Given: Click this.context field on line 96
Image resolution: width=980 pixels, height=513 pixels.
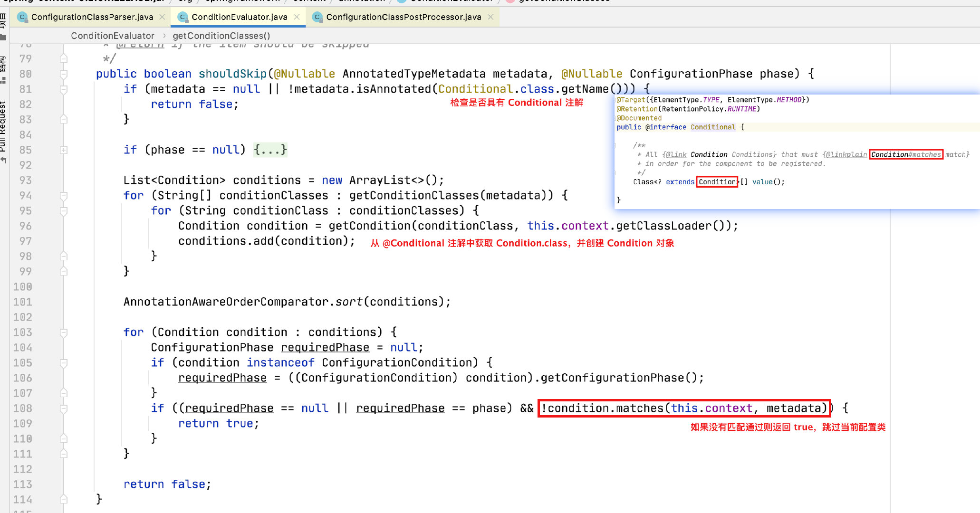Looking at the screenshot, I should point(568,226).
